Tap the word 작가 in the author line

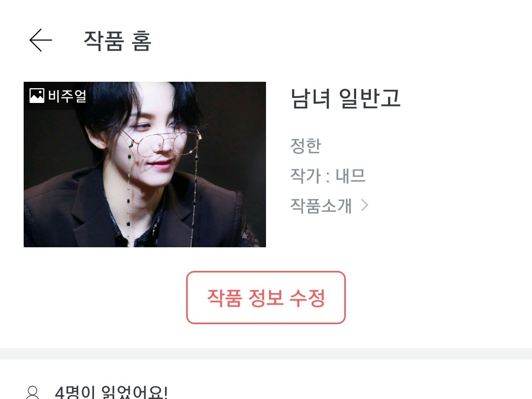coord(306,176)
